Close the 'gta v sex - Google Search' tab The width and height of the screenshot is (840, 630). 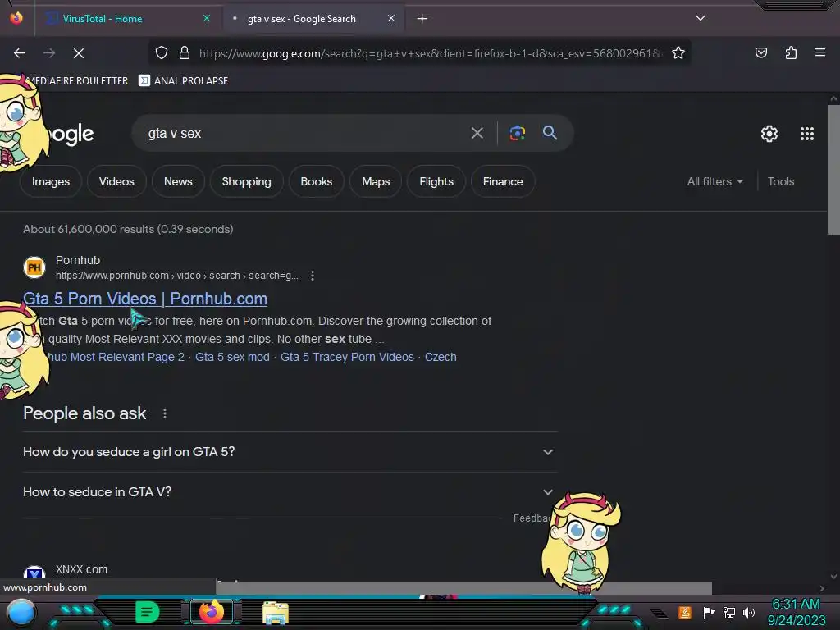pos(391,18)
